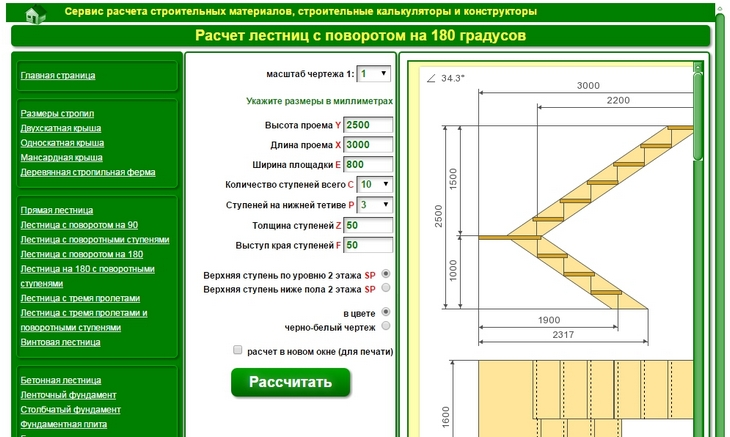This screenshot has width=730, height=437.
Task: Click the '2200' dimension in drawing
Action: pyautogui.click(x=618, y=101)
